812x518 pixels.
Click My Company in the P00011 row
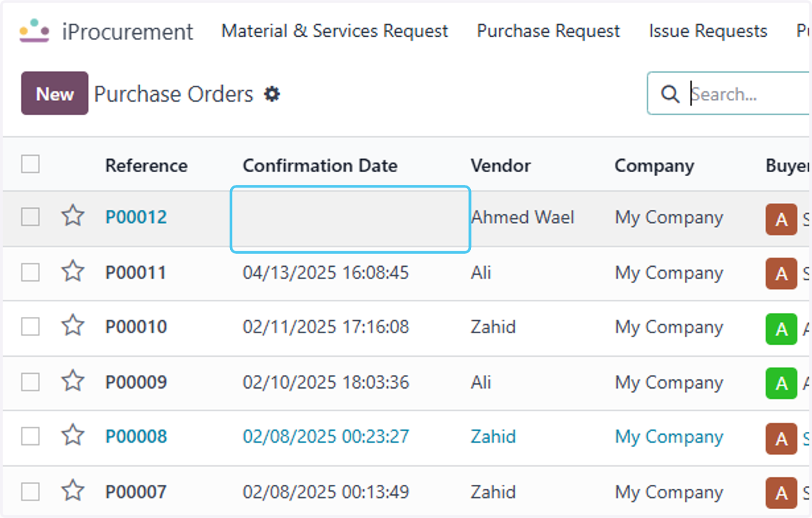pos(669,274)
